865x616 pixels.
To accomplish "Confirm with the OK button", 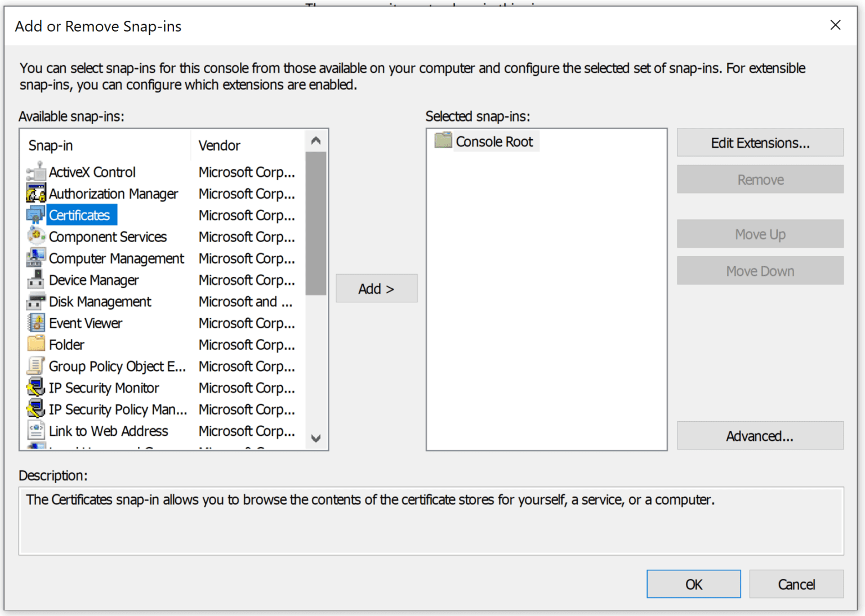I will tap(693, 584).
